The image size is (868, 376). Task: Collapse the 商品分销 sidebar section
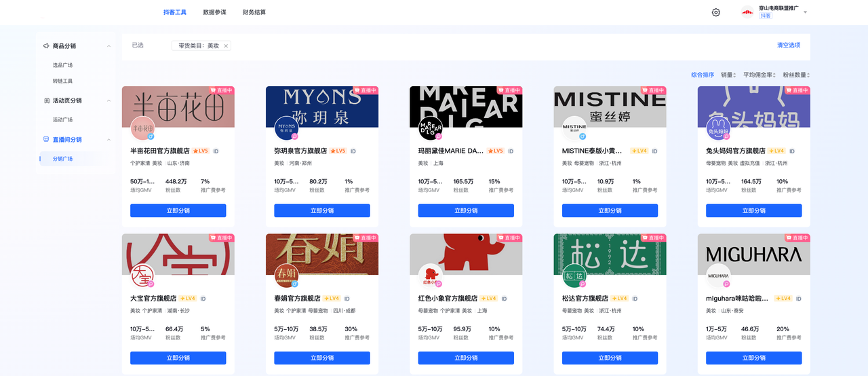[108, 46]
